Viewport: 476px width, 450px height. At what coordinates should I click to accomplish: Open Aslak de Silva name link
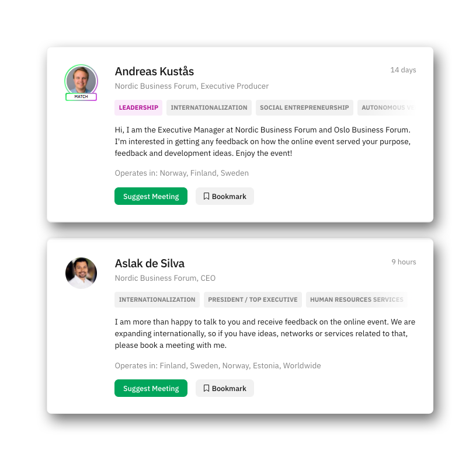[150, 263]
